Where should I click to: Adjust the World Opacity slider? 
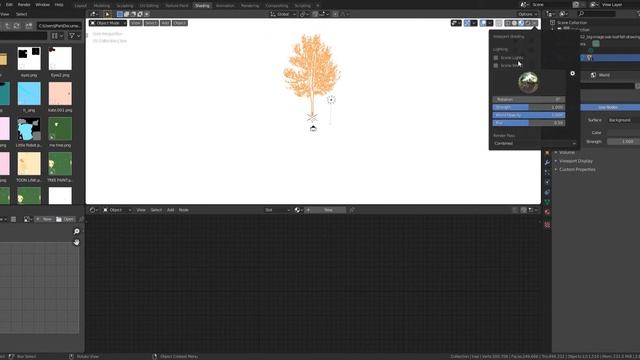click(x=529, y=115)
